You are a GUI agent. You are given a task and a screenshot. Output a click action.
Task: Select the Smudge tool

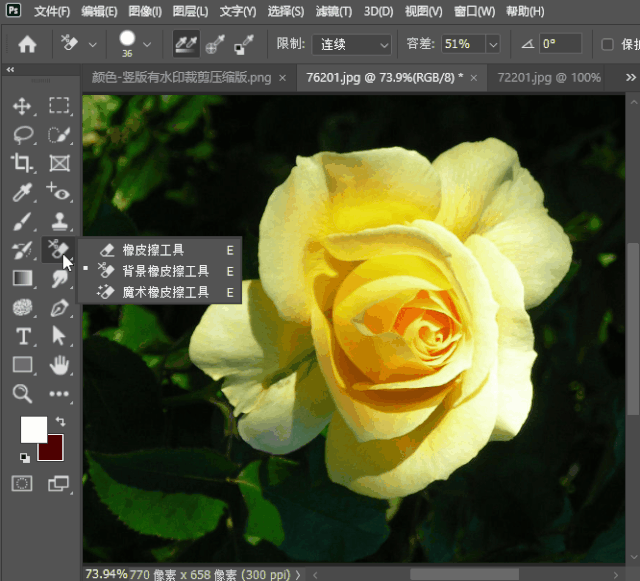60,279
